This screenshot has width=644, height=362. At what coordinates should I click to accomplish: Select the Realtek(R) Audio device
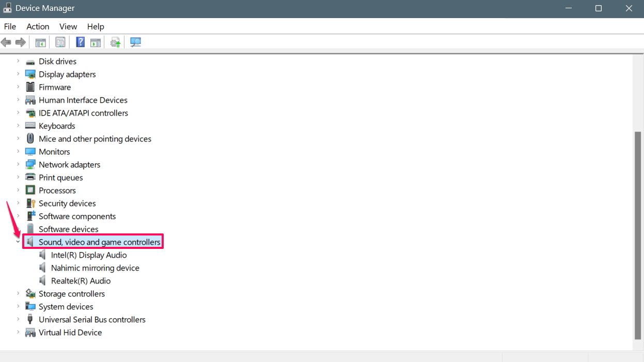coord(81,281)
